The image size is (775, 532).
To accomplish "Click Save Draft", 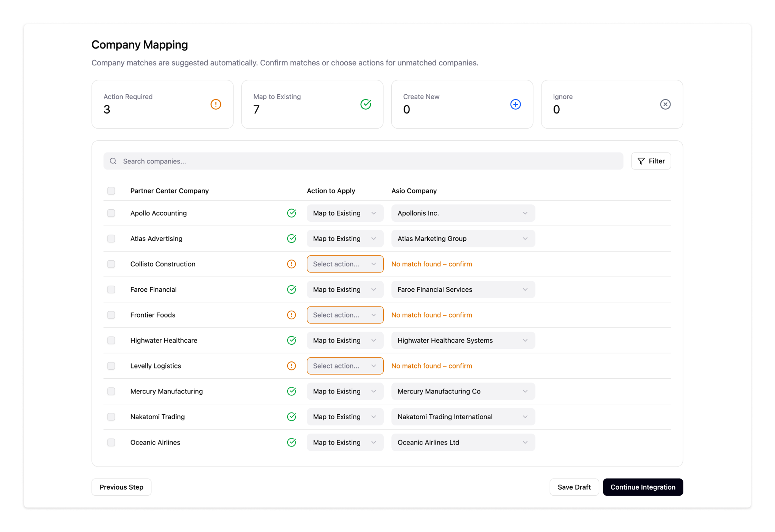I will 574,487.
